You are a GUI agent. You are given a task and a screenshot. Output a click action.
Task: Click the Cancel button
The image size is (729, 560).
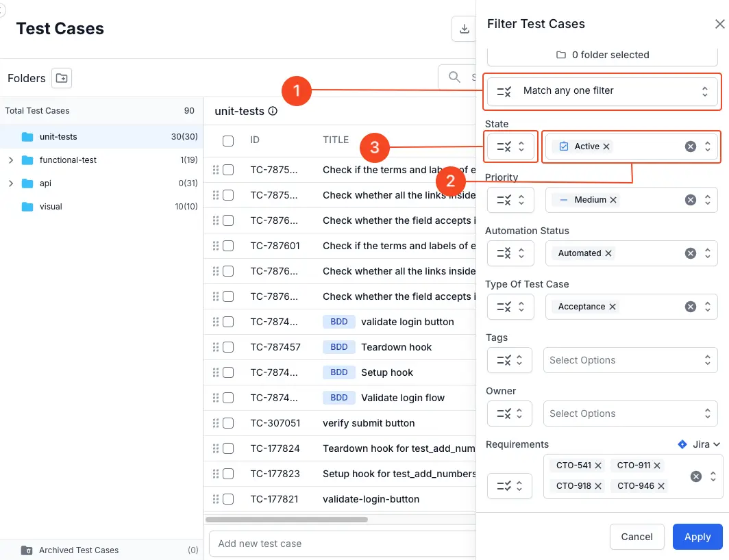click(637, 537)
